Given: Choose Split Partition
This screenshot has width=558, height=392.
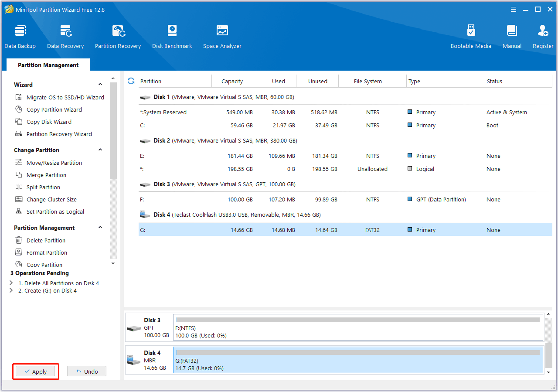Looking at the screenshot, I should [38, 187].
